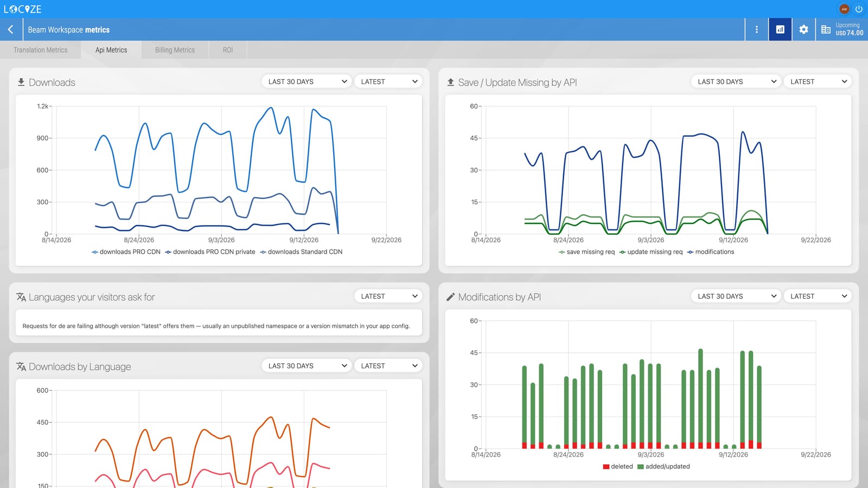
Task: Toggle update missing req legend series
Action: click(651, 252)
